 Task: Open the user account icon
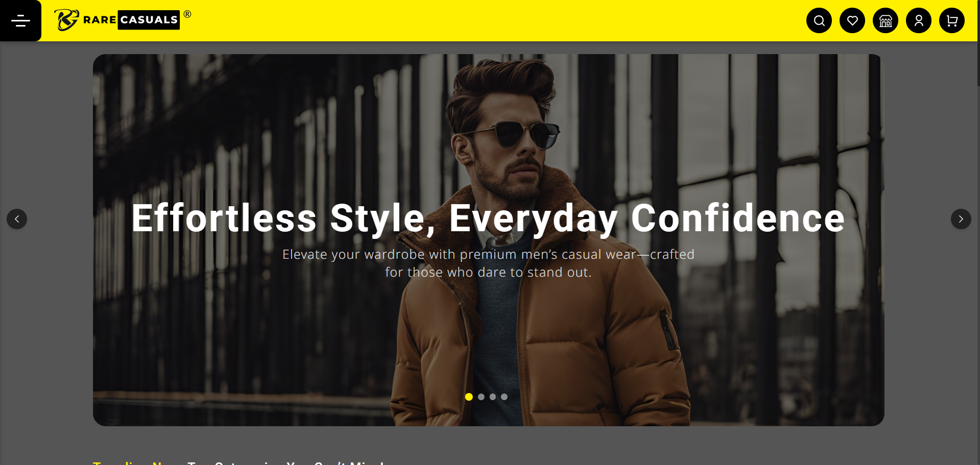coord(919,20)
